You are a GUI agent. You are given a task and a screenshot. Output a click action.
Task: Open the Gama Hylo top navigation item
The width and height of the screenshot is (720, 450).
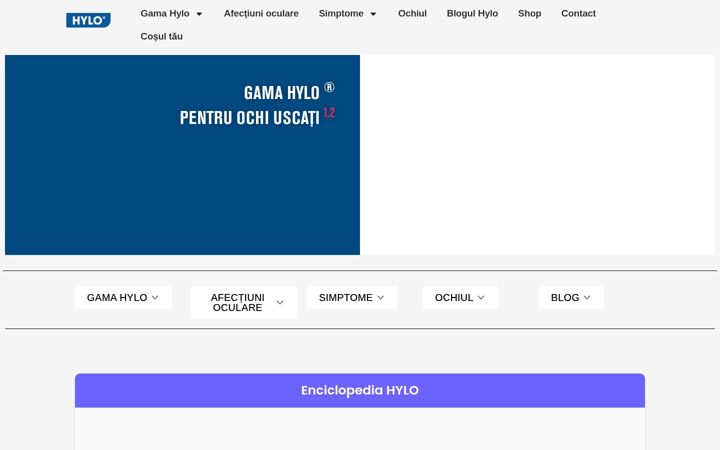(165, 14)
